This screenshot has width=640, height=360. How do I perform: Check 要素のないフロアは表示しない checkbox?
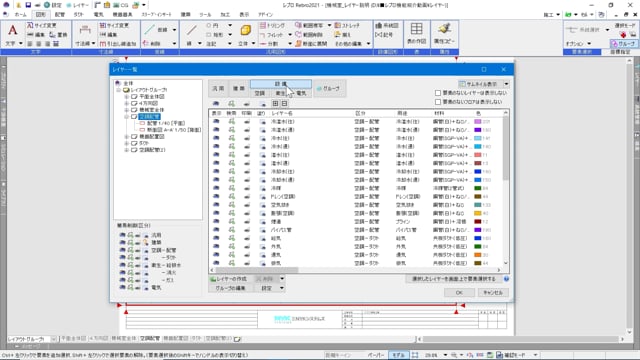[438, 102]
